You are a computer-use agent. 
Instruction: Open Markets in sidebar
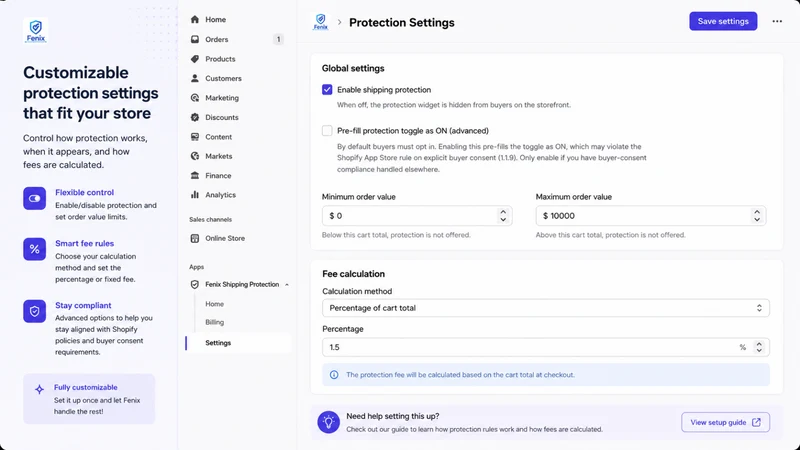pos(219,156)
